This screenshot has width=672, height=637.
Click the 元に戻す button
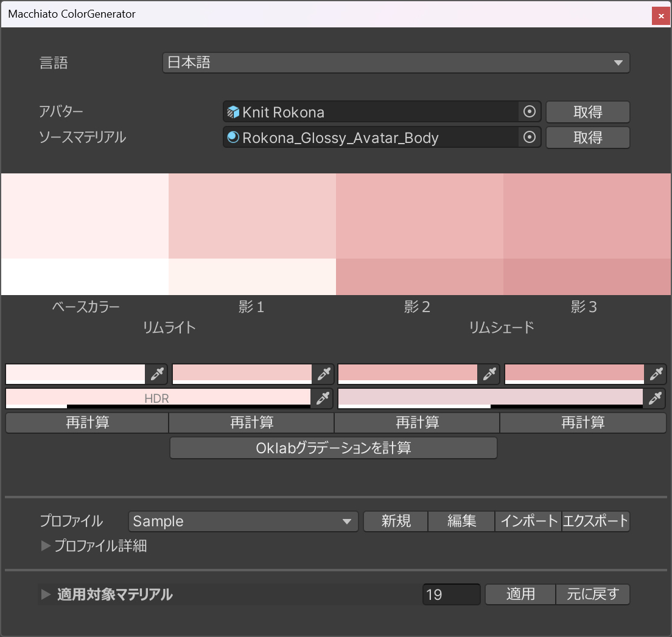coord(593,594)
